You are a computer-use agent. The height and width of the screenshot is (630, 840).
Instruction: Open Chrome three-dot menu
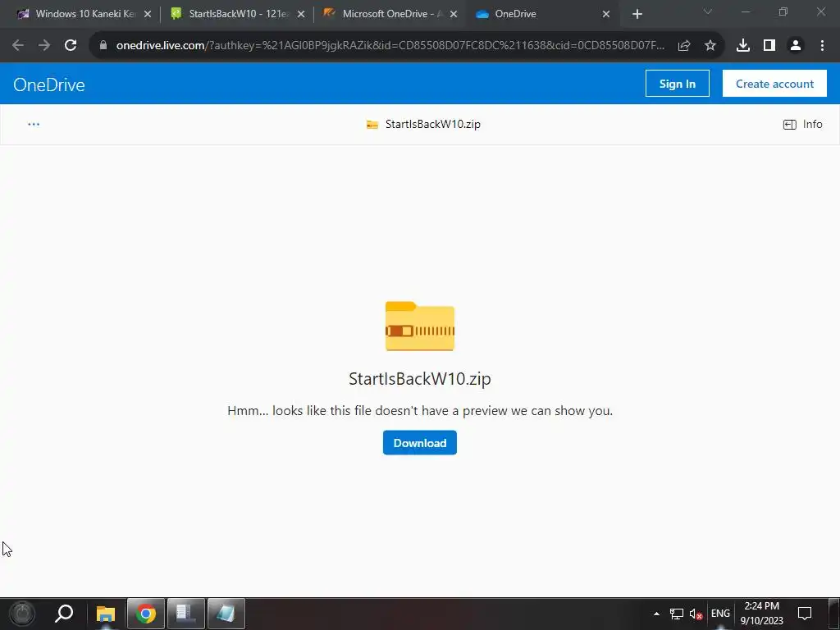822,46
